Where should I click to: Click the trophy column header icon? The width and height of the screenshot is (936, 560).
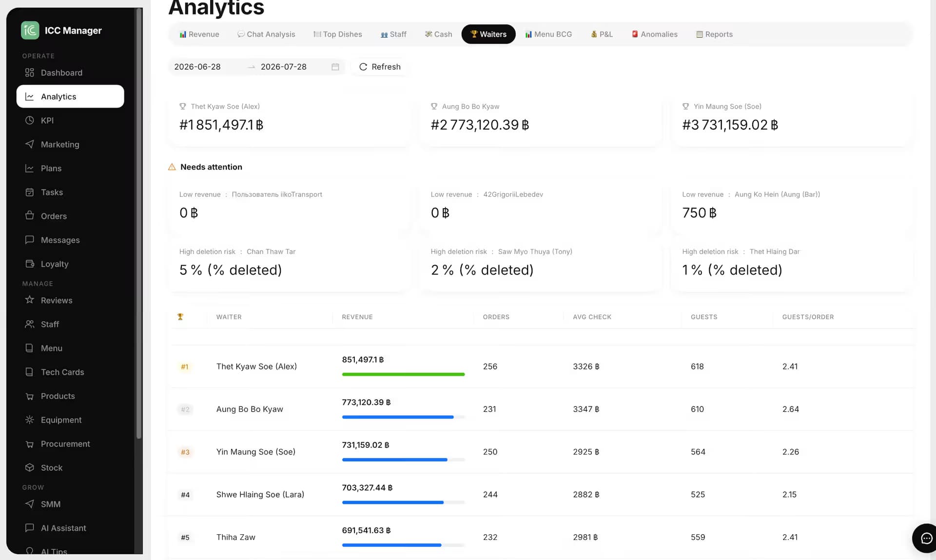(180, 317)
